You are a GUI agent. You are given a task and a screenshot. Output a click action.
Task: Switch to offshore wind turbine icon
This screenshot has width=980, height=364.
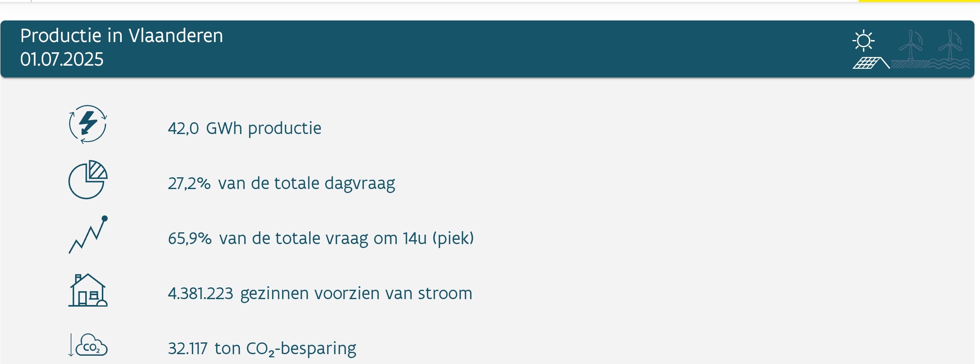pos(950,49)
